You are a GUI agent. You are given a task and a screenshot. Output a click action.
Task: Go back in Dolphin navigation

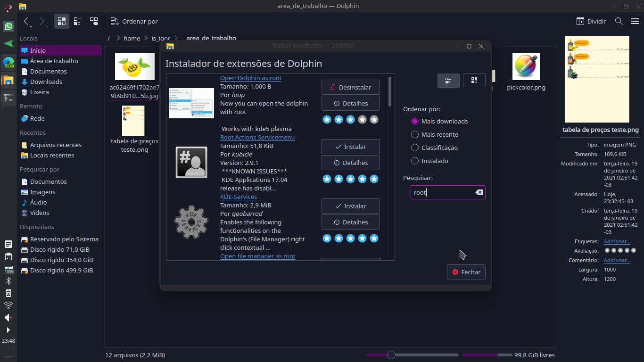[x=27, y=21]
